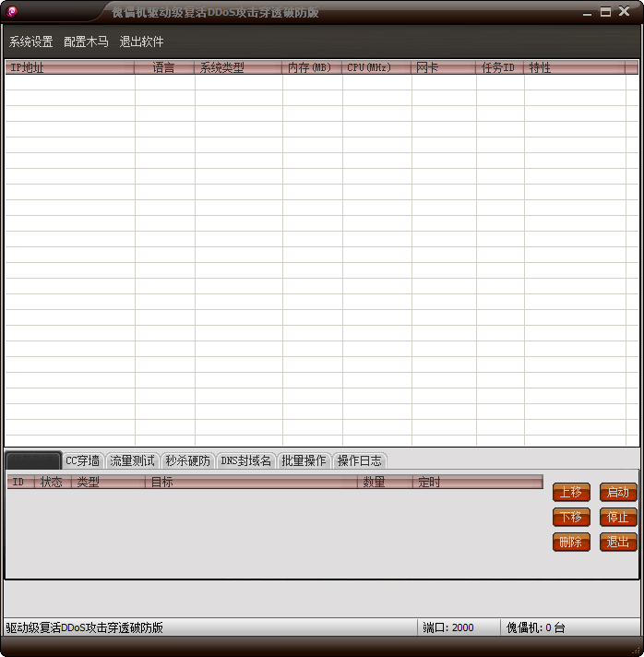Viewport: 644px width, 657px height.
Task: Click the pink app icon in title bar
Action: pos(11,12)
